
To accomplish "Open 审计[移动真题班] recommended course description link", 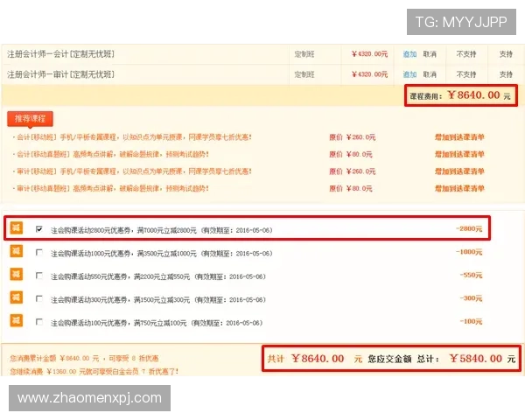I will (x=113, y=188).
